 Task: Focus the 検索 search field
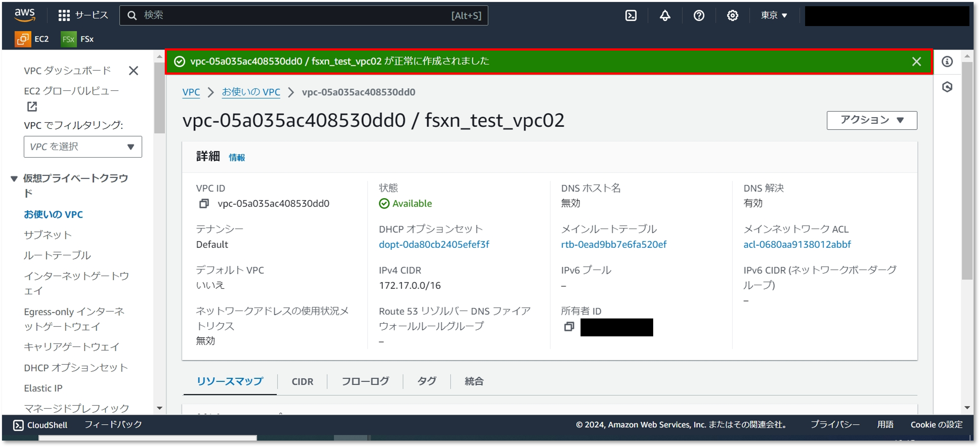coord(304,15)
